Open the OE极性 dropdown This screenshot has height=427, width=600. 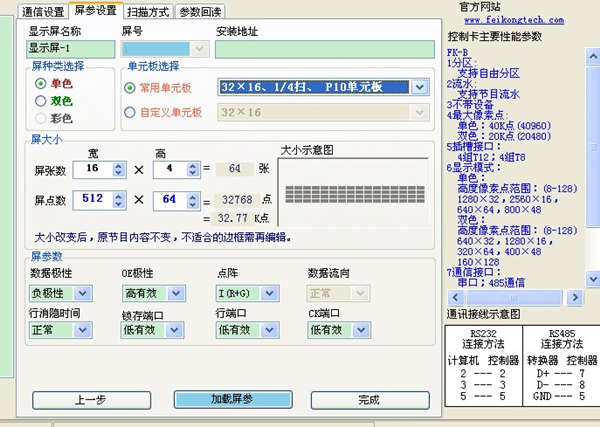pos(176,293)
